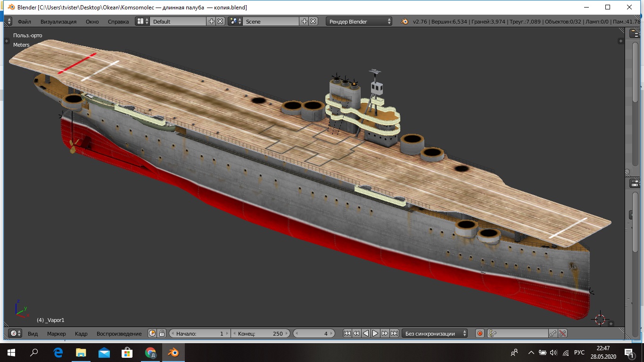
Task: Click the insert keyframe key icon
Action: [x=553, y=333]
